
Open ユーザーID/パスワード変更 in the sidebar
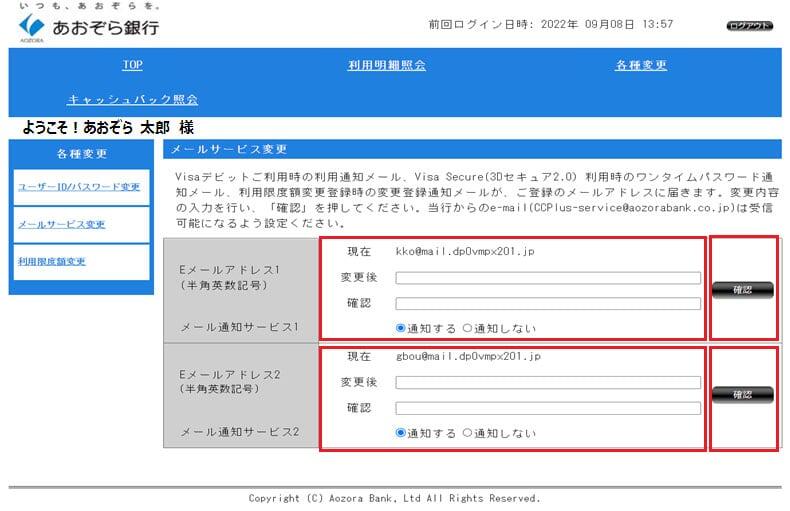tap(79, 187)
